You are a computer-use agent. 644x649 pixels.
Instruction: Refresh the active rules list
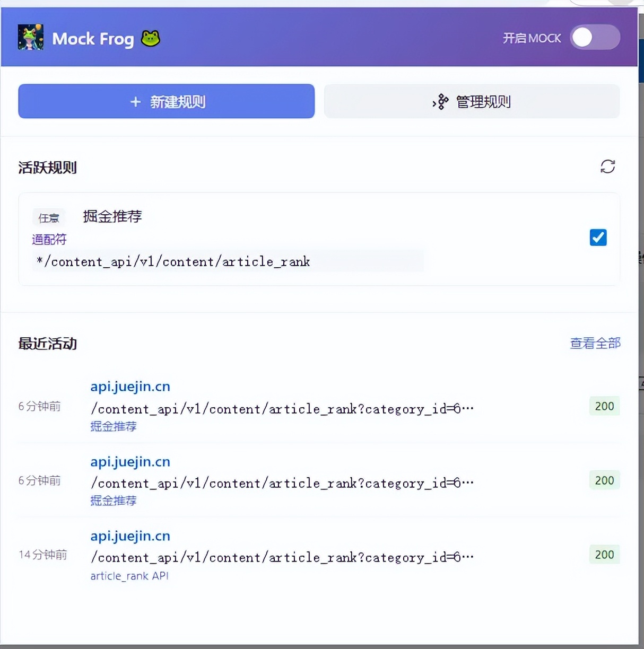coord(608,166)
